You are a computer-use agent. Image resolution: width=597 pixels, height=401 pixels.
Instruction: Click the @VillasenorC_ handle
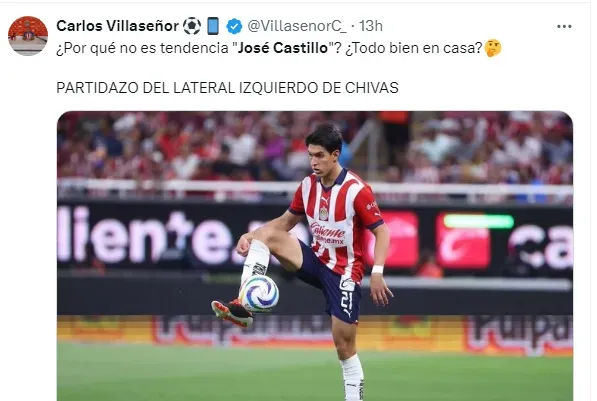297,26
